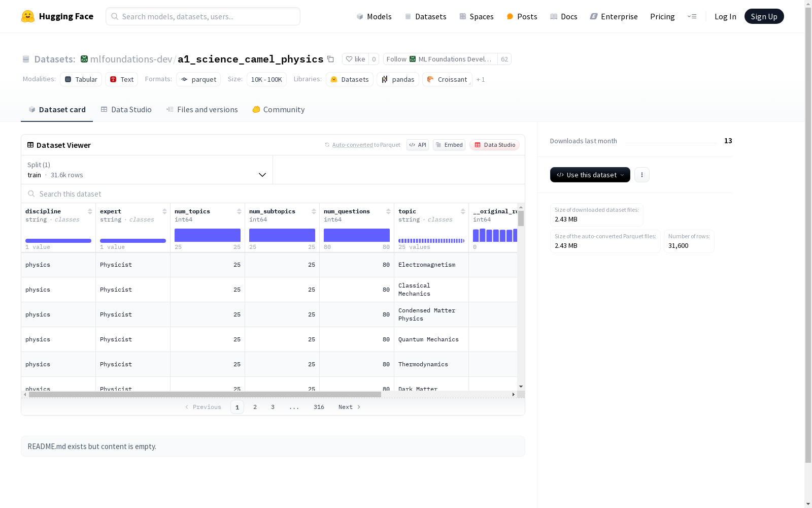Click the Search this dataset field
The height and width of the screenshot is (508, 812).
pyautogui.click(x=273, y=194)
